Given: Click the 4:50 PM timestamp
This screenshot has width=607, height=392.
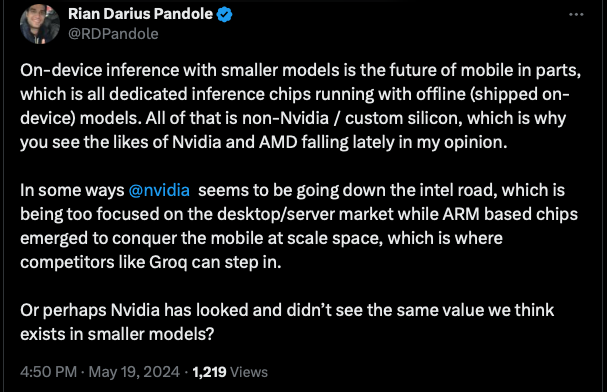Looking at the screenshot, I should 48,372.
